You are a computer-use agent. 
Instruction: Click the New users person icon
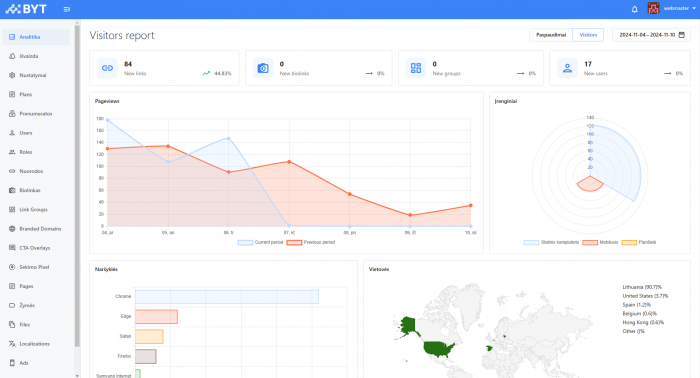[567, 68]
